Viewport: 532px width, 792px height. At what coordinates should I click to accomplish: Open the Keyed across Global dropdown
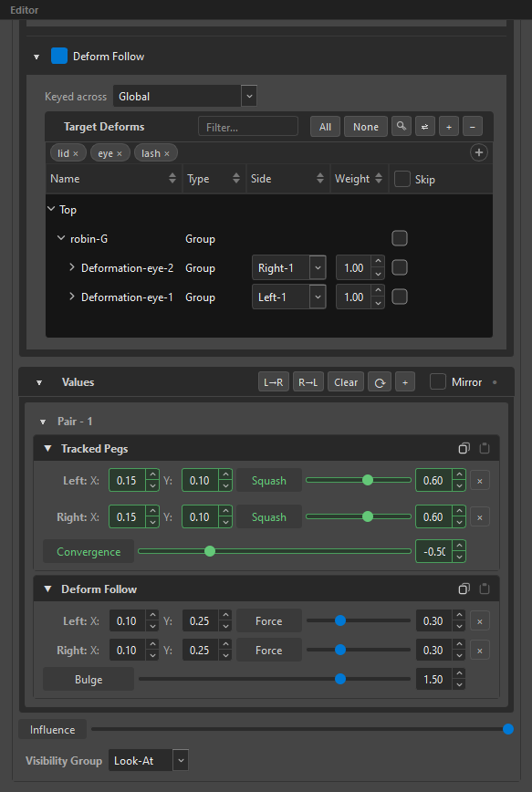(185, 96)
